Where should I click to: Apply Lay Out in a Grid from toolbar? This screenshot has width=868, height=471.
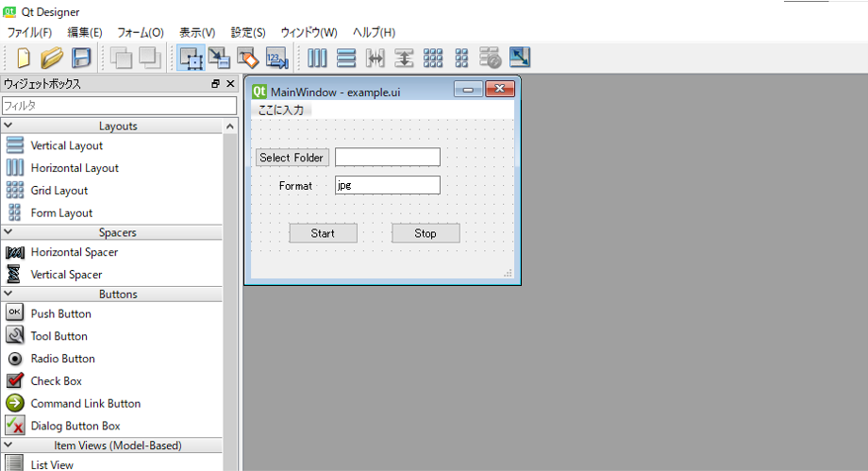click(433, 58)
